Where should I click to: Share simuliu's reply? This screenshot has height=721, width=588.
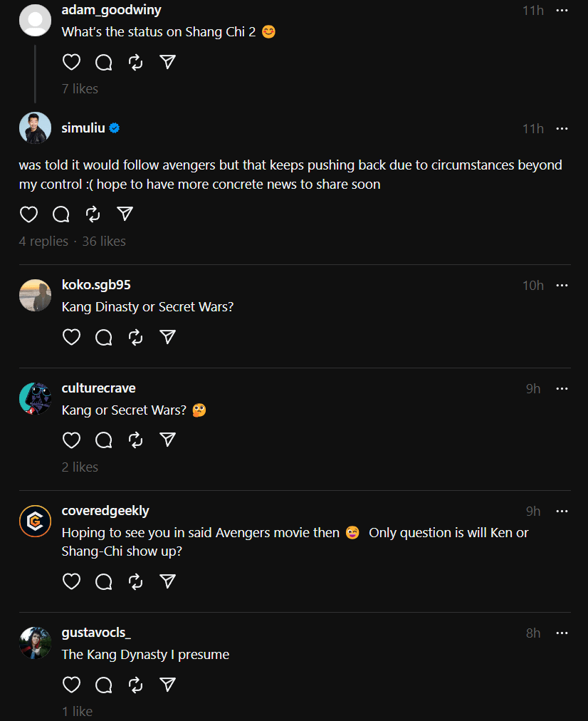tap(125, 214)
